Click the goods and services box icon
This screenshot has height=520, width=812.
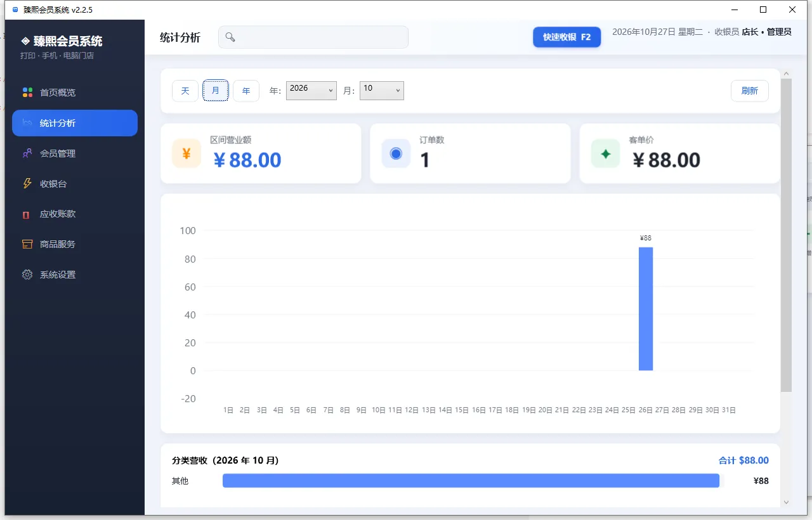[27, 244]
